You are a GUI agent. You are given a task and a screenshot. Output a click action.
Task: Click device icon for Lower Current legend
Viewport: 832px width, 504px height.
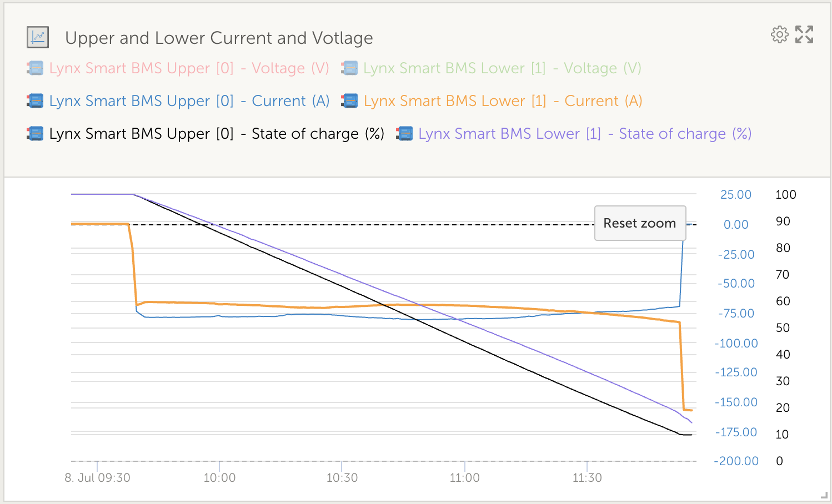point(349,101)
